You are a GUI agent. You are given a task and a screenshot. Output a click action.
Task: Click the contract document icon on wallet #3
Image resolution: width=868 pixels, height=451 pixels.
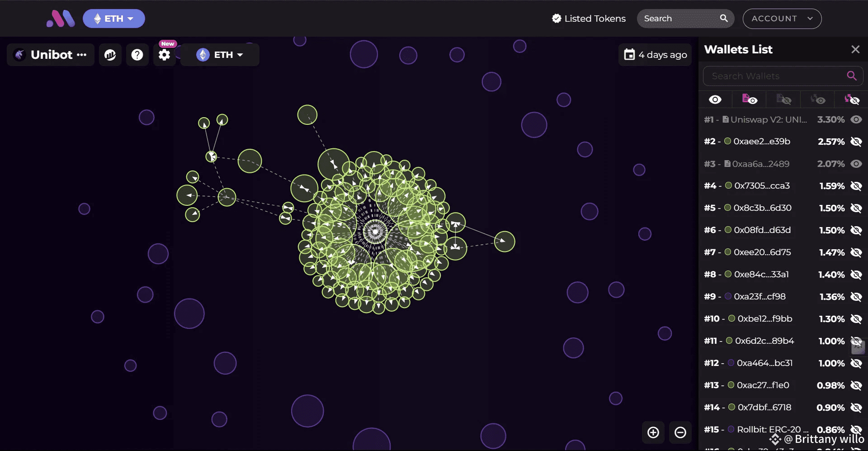727,164
